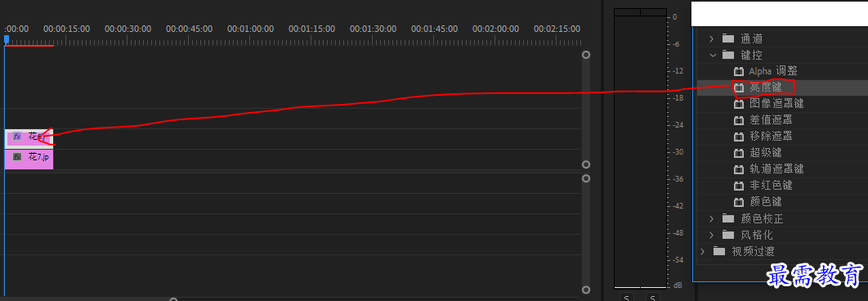The height and width of the screenshot is (301, 868).
Task: Click ruler at 00:01:30:00 timecode
Action: pos(373,29)
